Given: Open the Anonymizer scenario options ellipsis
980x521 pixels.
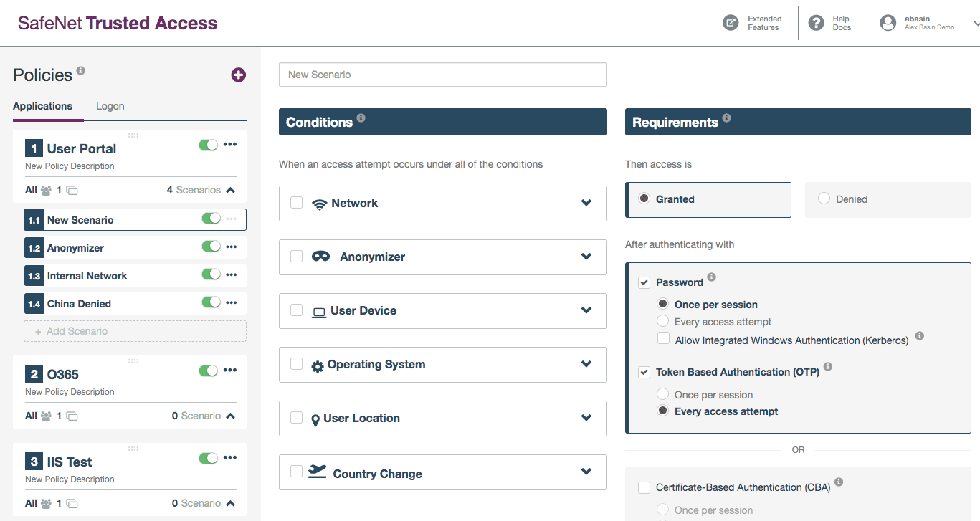Looking at the screenshot, I should point(231,247).
